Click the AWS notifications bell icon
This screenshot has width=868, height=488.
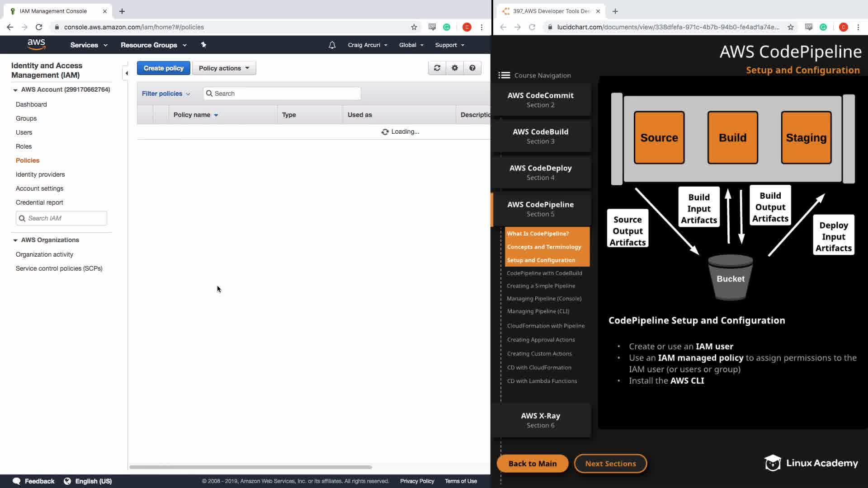(x=332, y=45)
